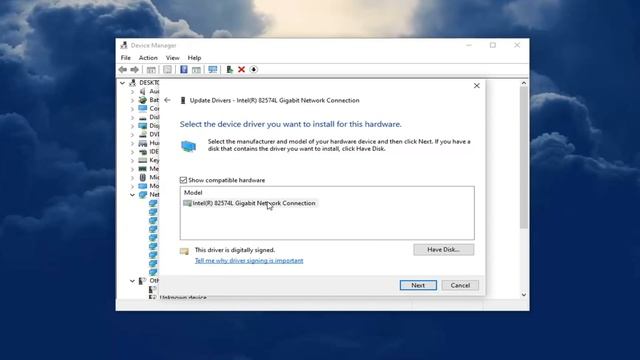Collapse the Network adapters category

pyautogui.click(x=132, y=195)
